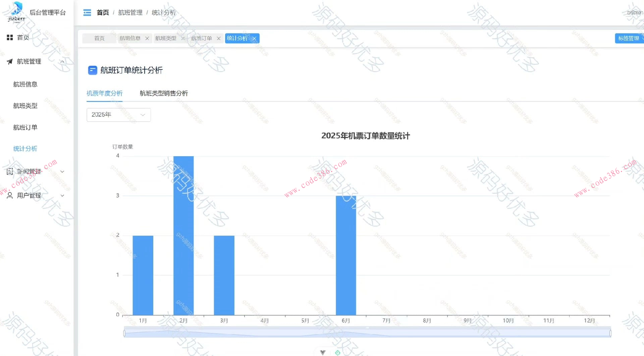
Task: Open the 2025年 year dropdown
Action: click(118, 115)
